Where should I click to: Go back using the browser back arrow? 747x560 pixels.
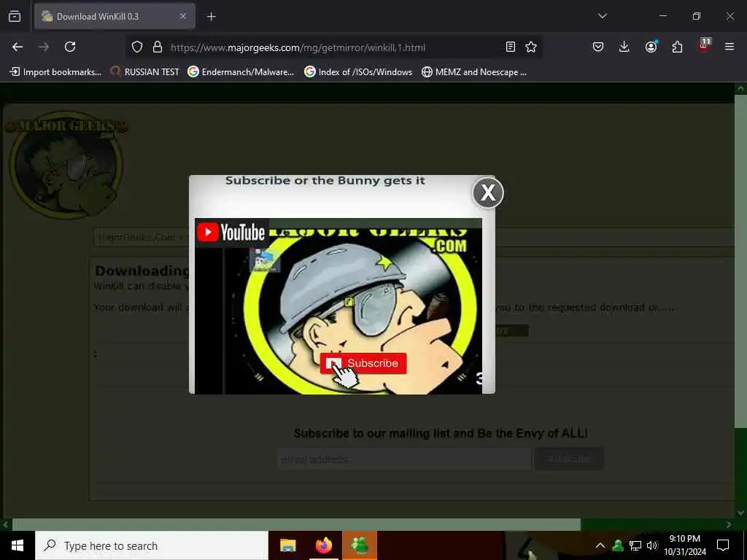18,47
